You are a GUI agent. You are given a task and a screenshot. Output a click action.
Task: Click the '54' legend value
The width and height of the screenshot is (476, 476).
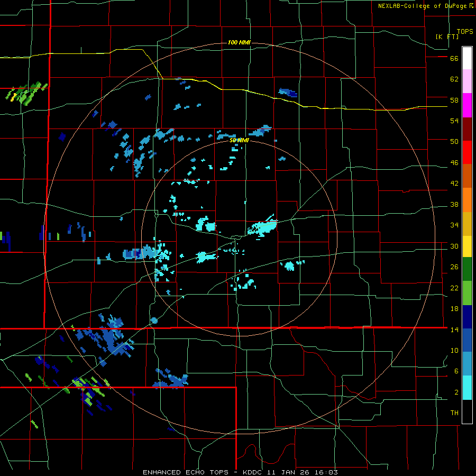454,121
